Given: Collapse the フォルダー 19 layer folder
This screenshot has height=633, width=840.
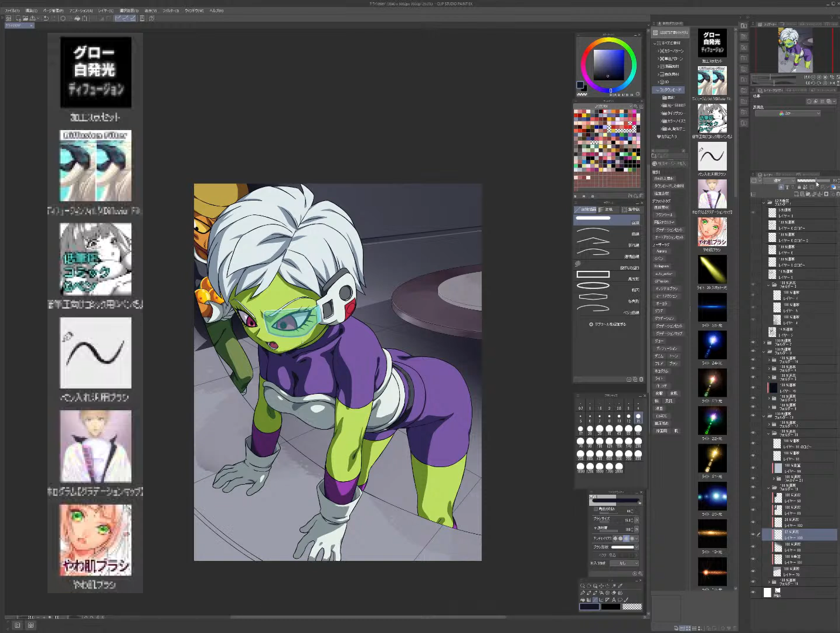Looking at the screenshot, I should (768, 488).
